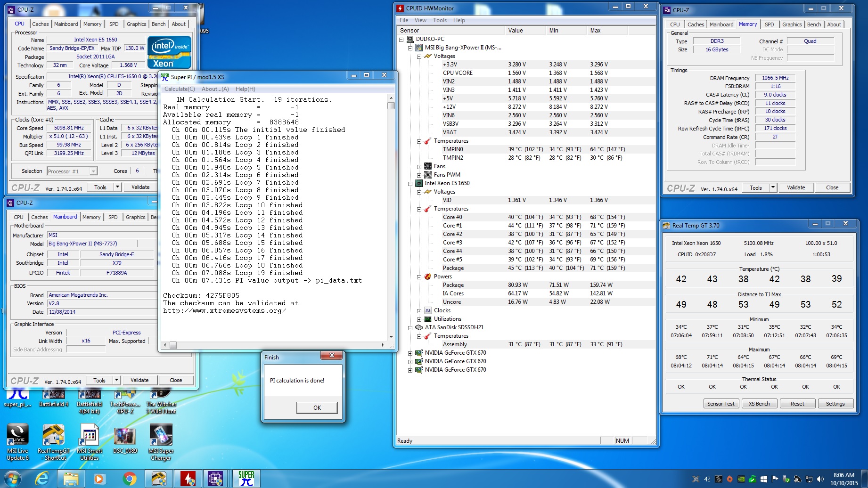This screenshot has width=868, height=488.
Task: Click the Super PI horizontal scrollbar thumb
Action: 173,345
